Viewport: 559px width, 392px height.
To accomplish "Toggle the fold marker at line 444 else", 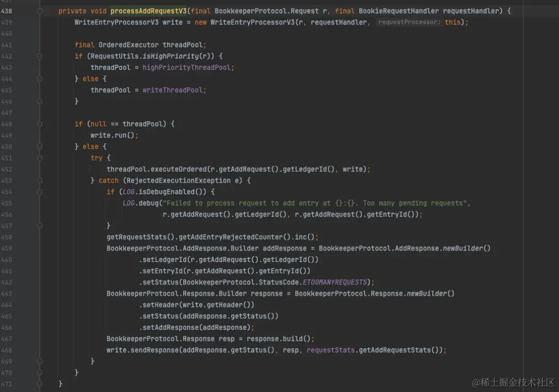I will (x=39, y=79).
